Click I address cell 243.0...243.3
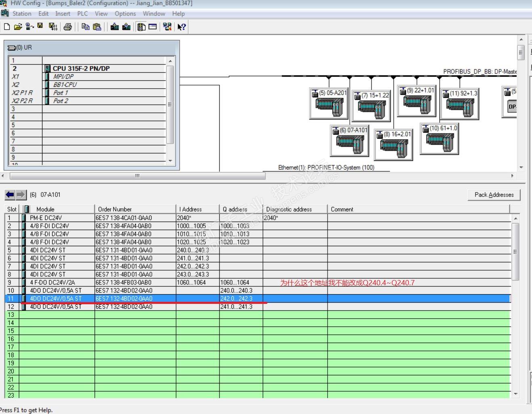This screenshot has width=532, height=414. pyautogui.click(x=198, y=274)
